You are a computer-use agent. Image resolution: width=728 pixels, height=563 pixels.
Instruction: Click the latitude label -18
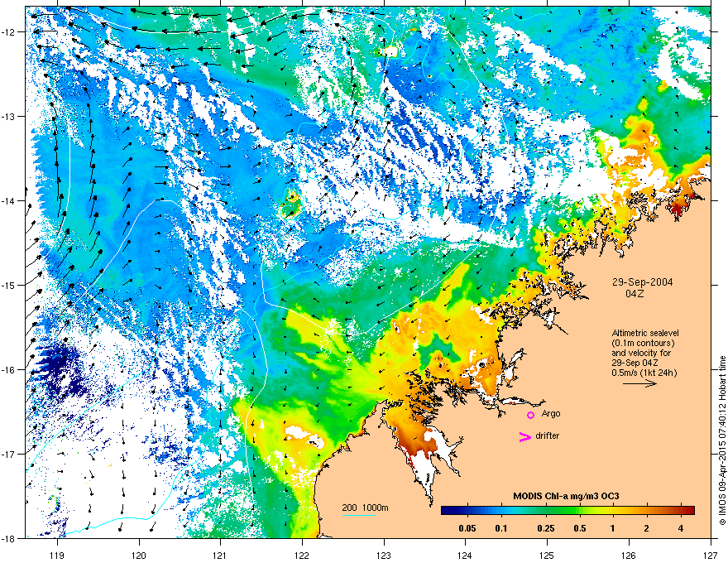(x=10, y=538)
